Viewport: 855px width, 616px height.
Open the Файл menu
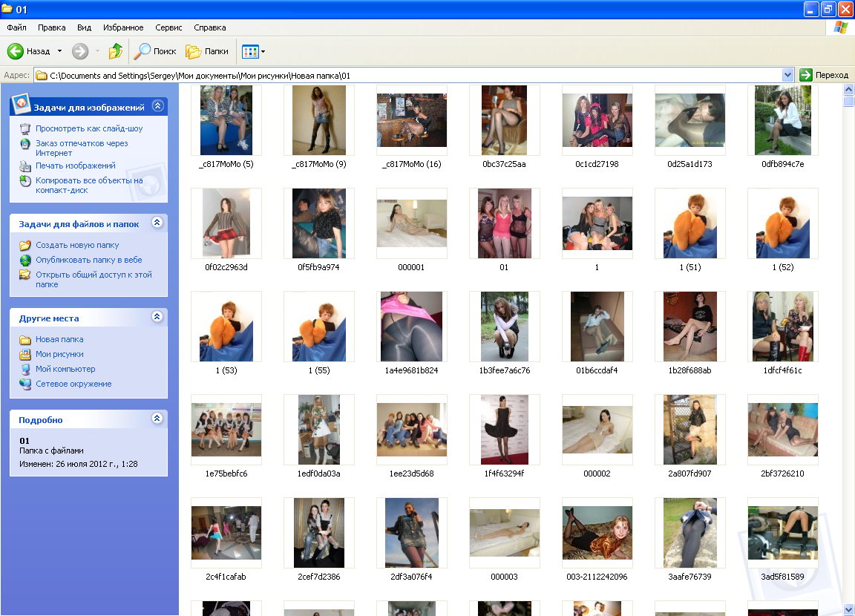click(x=17, y=27)
